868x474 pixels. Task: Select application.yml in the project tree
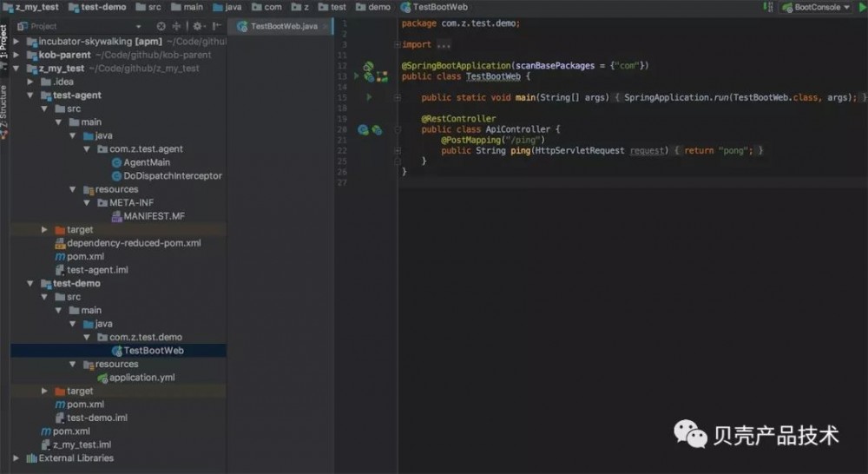tap(136, 379)
